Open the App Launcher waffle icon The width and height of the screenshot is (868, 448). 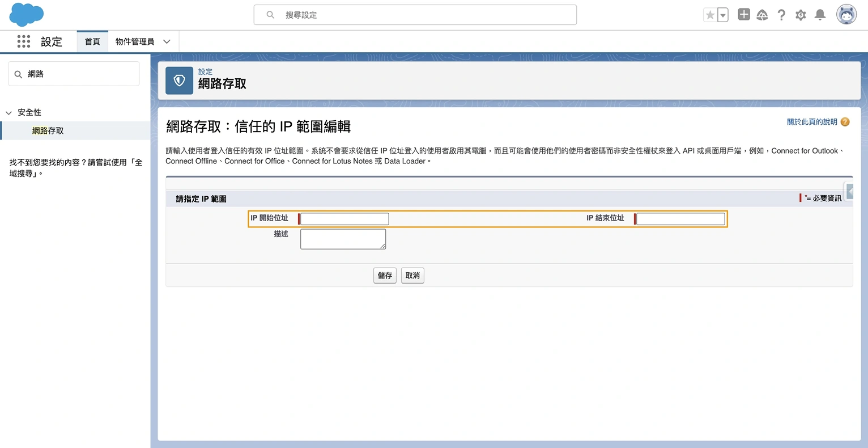click(x=23, y=41)
